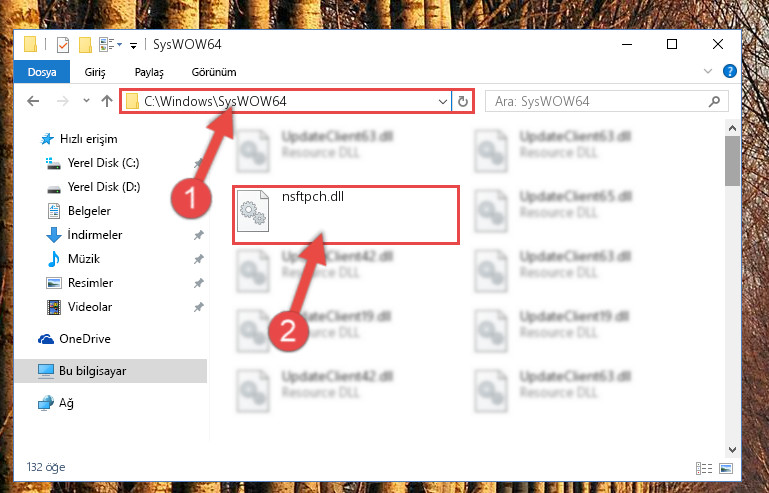
Task: Click the Properties icon in quick access toolbar
Action: tap(63, 45)
